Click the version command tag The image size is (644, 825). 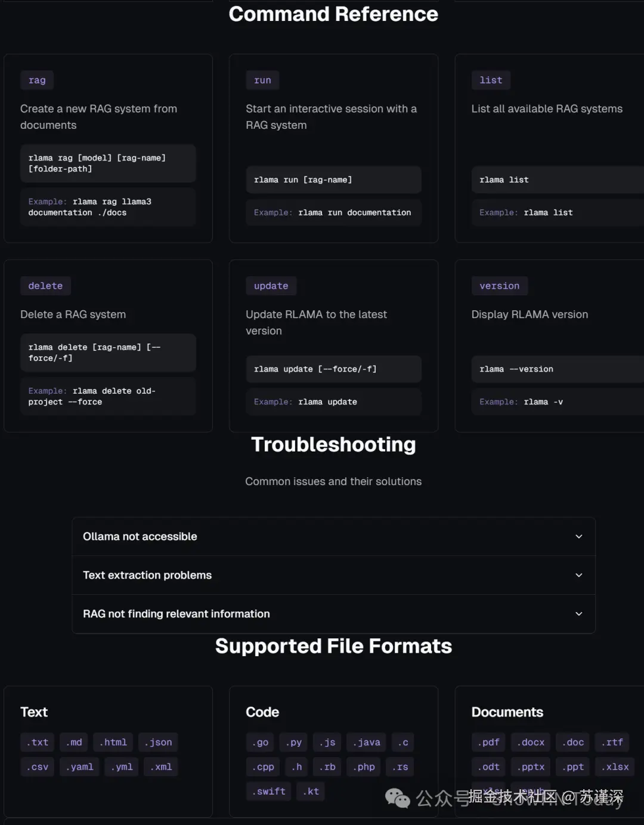click(499, 286)
